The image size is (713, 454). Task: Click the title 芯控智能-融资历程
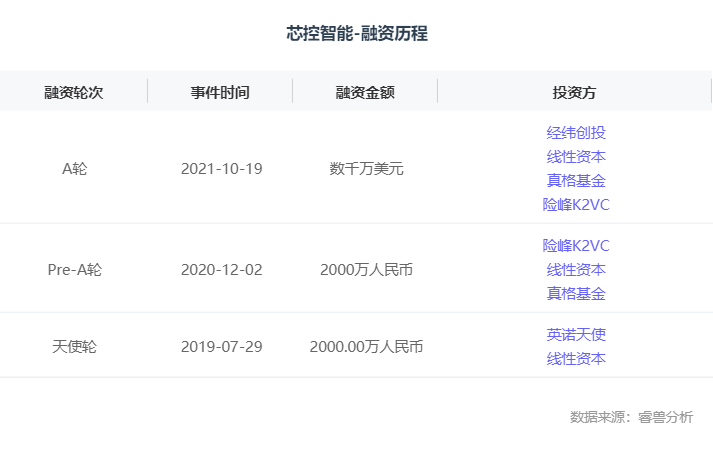tap(357, 33)
